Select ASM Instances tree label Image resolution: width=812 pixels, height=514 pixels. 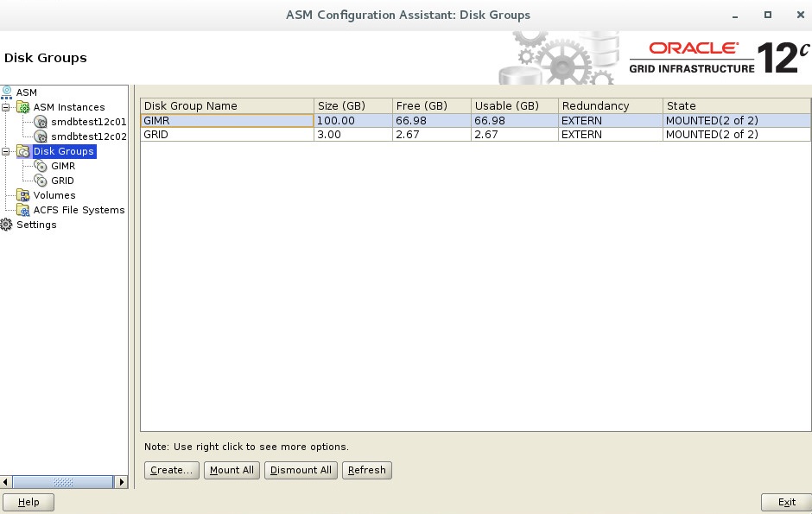tap(69, 107)
